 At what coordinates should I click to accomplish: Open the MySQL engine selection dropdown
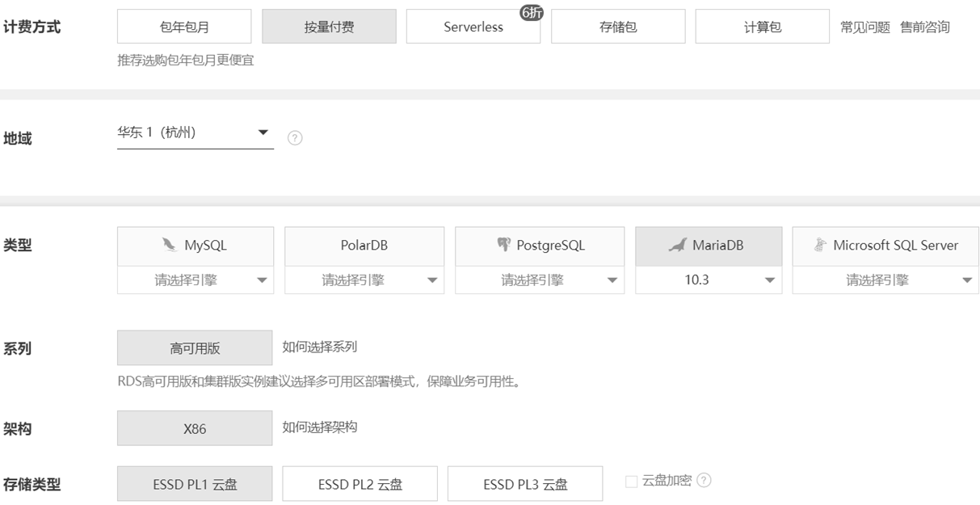coord(196,280)
